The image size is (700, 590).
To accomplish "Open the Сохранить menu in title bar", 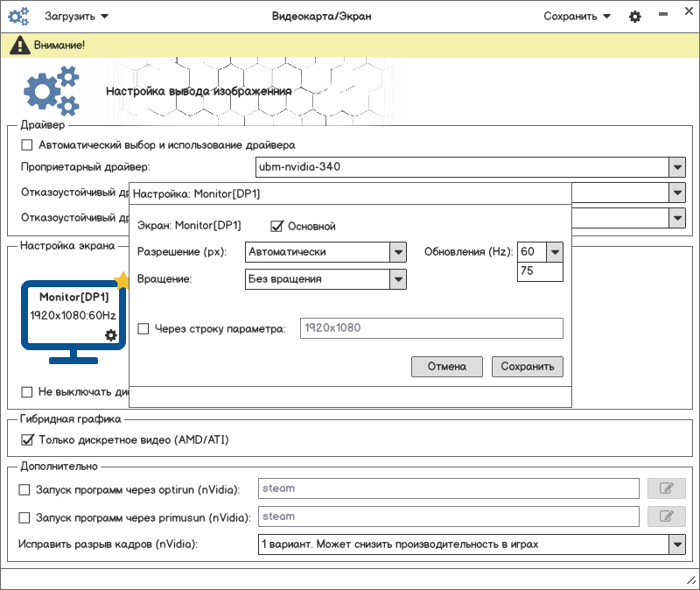I will 577,16.
